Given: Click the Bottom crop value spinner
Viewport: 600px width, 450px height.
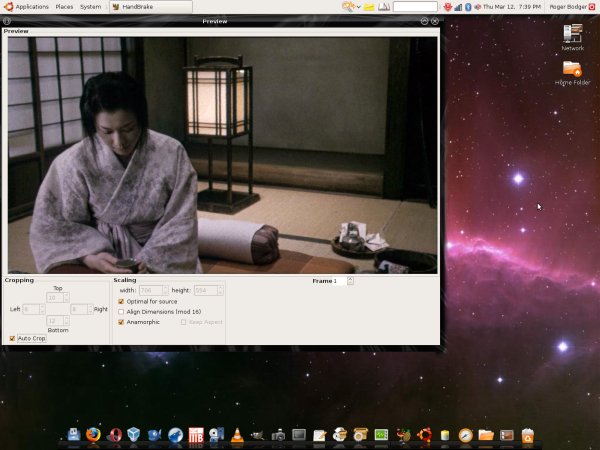Looking at the screenshot, I should (x=56, y=320).
